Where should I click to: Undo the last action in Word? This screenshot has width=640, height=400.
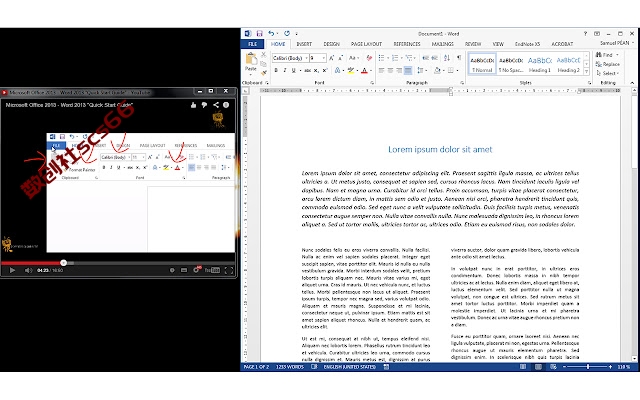tap(271, 33)
